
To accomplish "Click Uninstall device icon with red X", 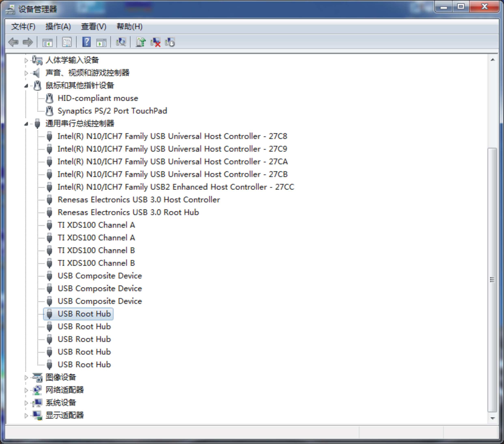I will [x=156, y=42].
